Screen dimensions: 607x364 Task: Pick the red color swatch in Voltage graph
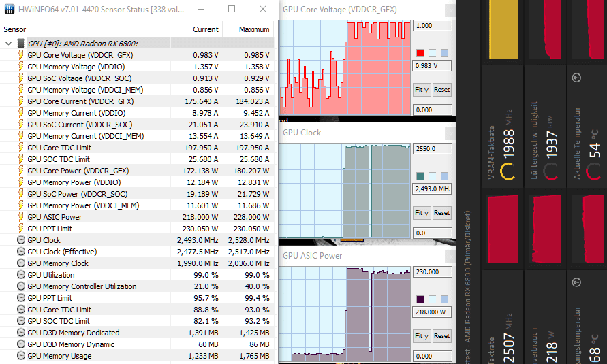(420, 53)
